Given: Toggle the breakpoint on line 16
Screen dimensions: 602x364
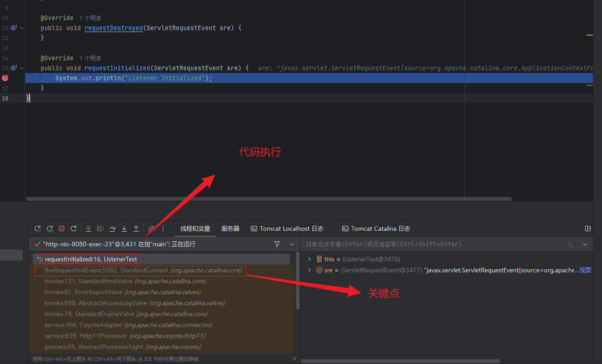Looking at the screenshot, I should tap(5, 78).
